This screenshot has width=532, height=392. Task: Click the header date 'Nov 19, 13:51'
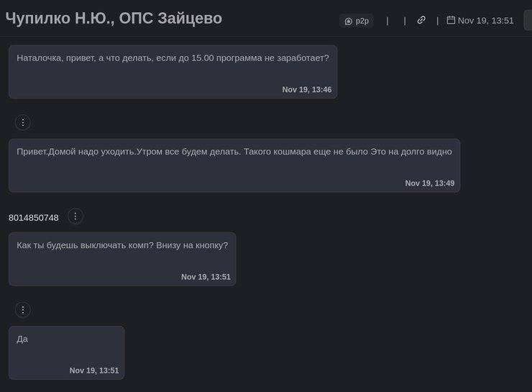(x=485, y=20)
